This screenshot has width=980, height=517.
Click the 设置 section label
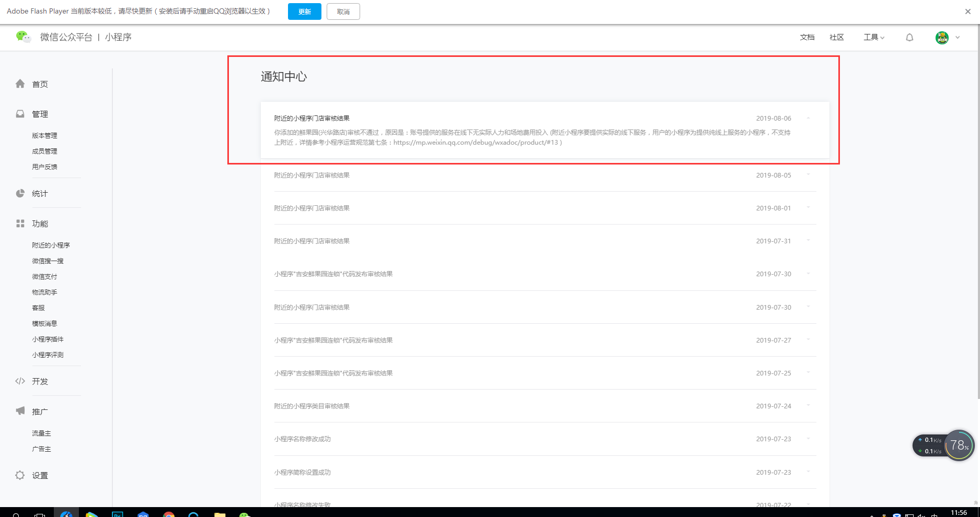40,476
